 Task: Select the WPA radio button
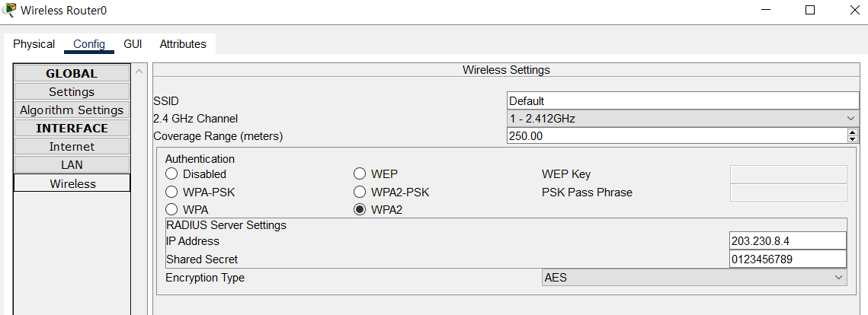[171, 210]
